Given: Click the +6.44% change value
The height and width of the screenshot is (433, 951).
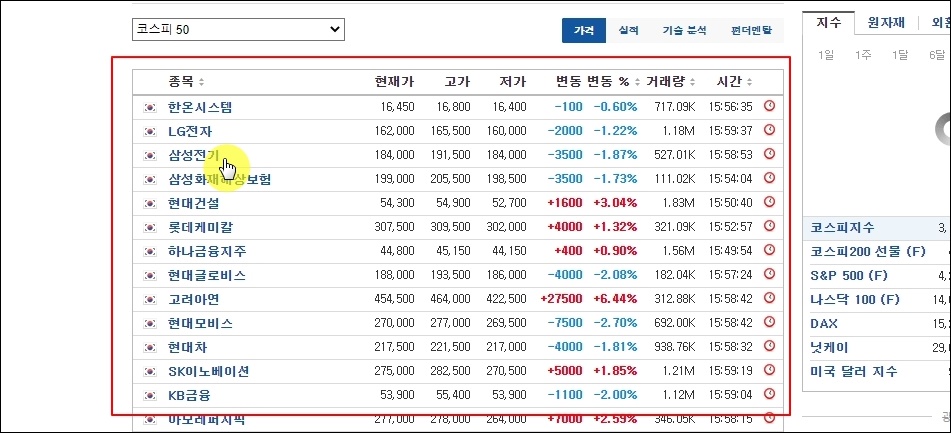Looking at the screenshot, I should click(x=615, y=299).
